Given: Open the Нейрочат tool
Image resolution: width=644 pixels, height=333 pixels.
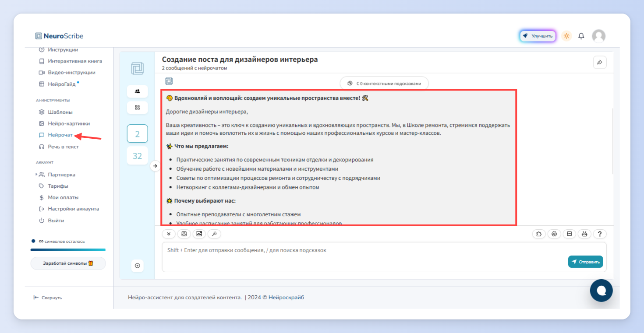Looking at the screenshot, I should pyautogui.click(x=56, y=135).
